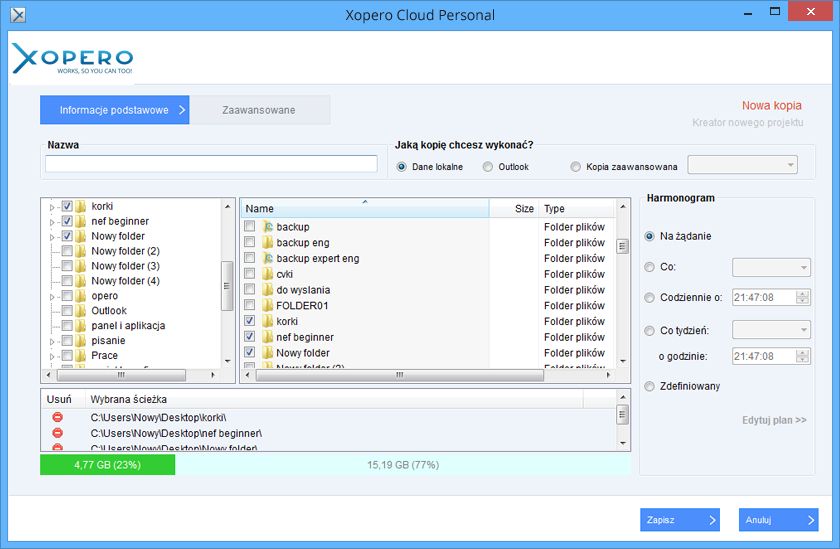Screen dimensions: 840x549
Task: Sort file list by Name column
Action: click(x=365, y=208)
